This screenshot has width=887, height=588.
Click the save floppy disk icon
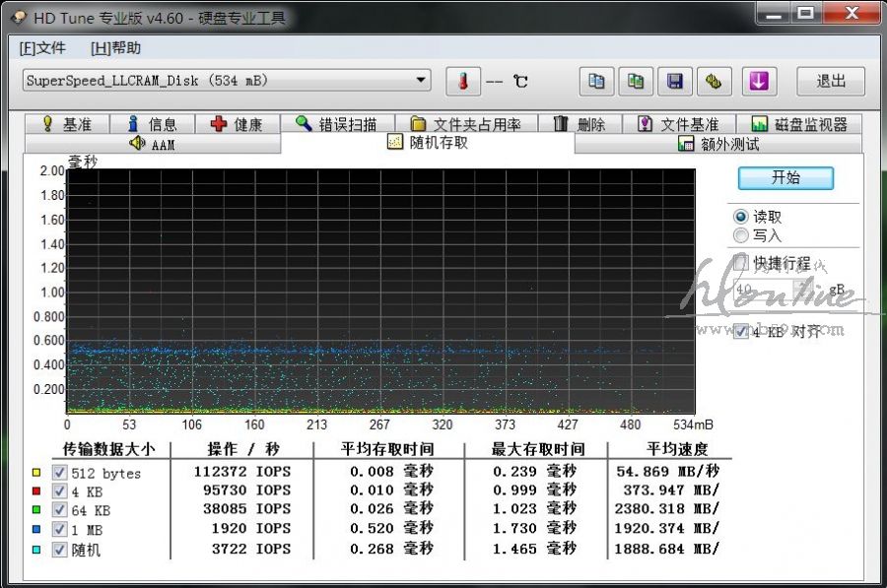(x=676, y=82)
